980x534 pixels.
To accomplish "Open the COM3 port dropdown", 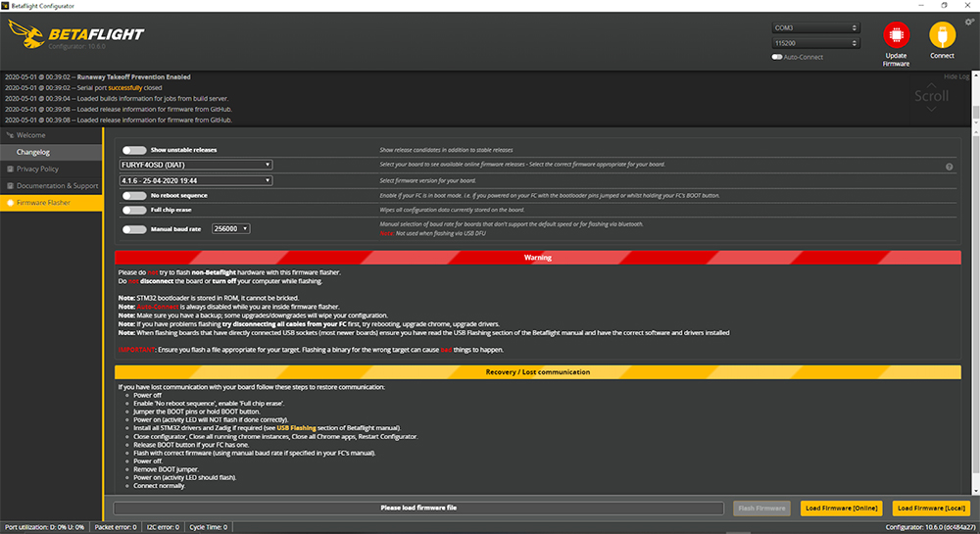I will (815, 27).
